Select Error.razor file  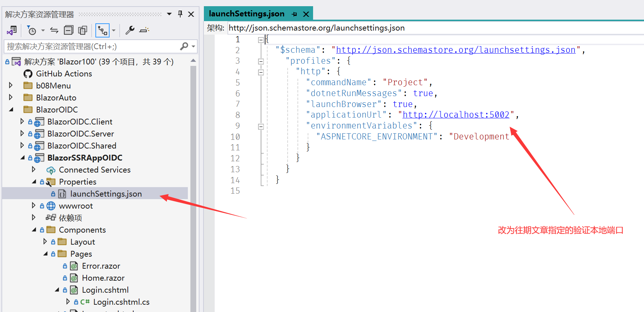101,266
